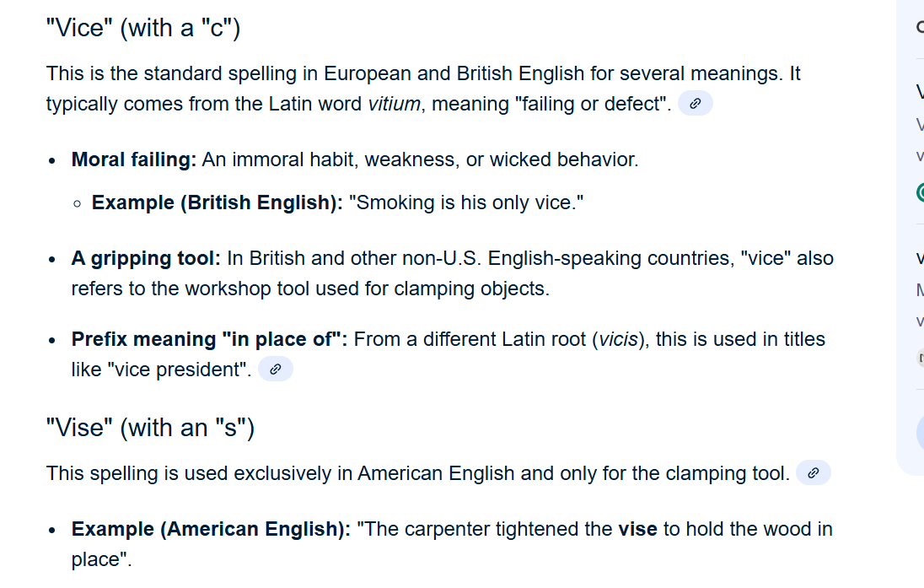
Task: Click the bold "A gripping tool:" label
Action: pos(146,258)
